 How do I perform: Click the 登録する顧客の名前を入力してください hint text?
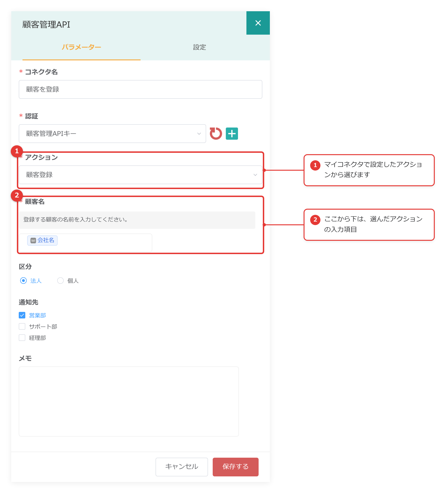75,219
